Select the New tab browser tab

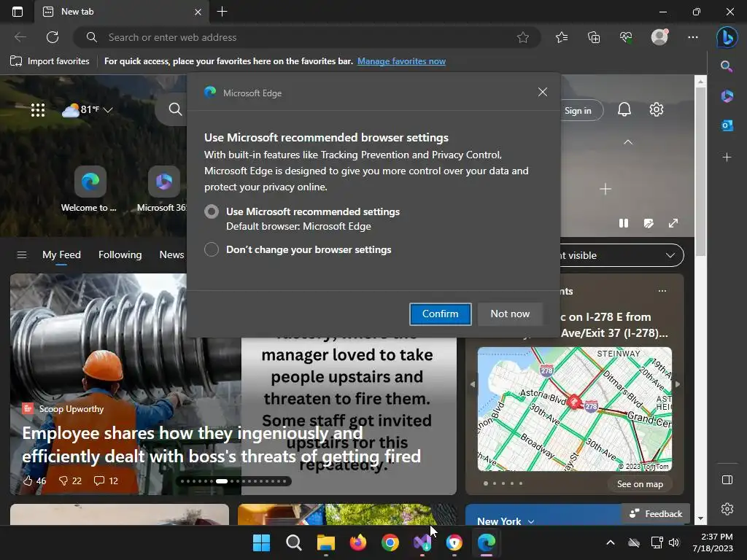(122, 12)
